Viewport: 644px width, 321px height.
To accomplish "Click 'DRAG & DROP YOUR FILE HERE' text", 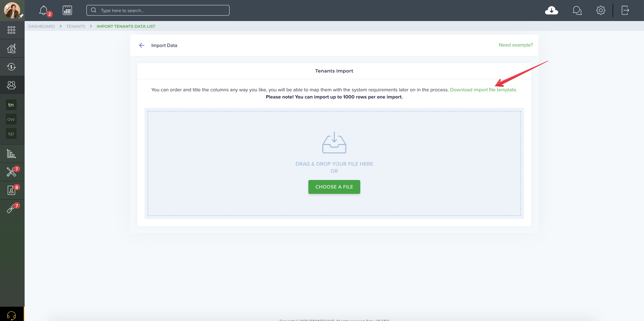I will pos(334,164).
